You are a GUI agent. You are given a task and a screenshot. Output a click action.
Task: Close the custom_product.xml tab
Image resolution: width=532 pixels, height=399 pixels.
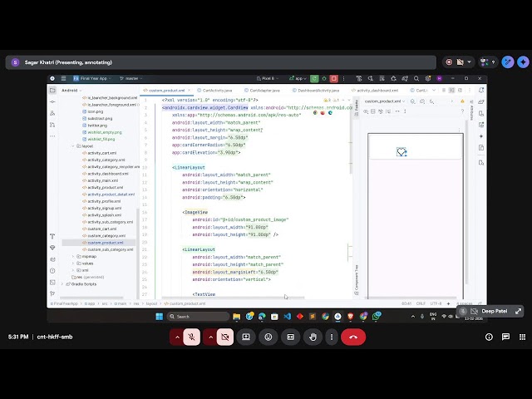click(x=189, y=91)
